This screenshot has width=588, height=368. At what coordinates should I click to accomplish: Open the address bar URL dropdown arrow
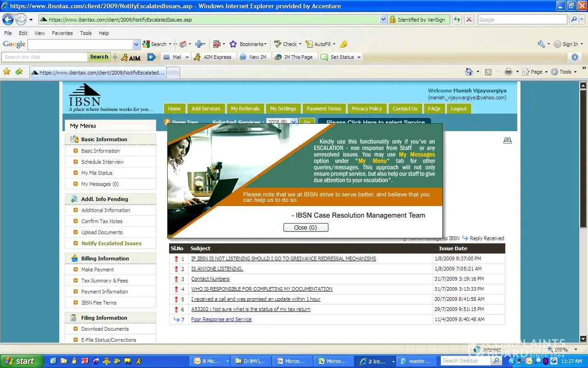pyautogui.click(x=383, y=20)
